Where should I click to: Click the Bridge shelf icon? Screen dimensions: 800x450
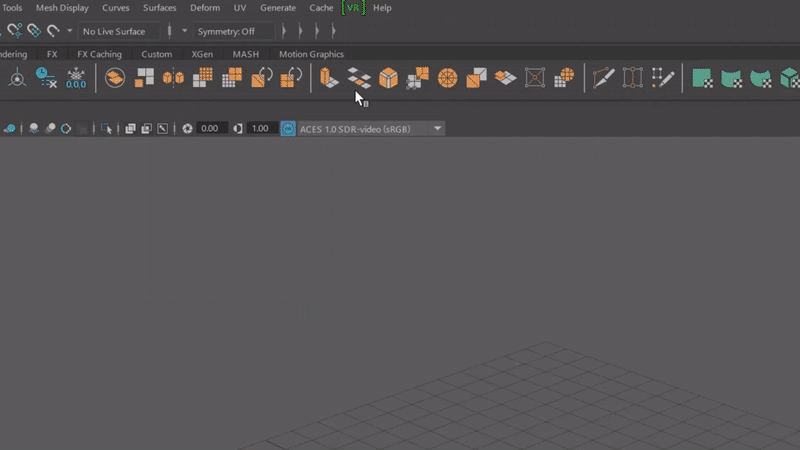[x=359, y=78]
